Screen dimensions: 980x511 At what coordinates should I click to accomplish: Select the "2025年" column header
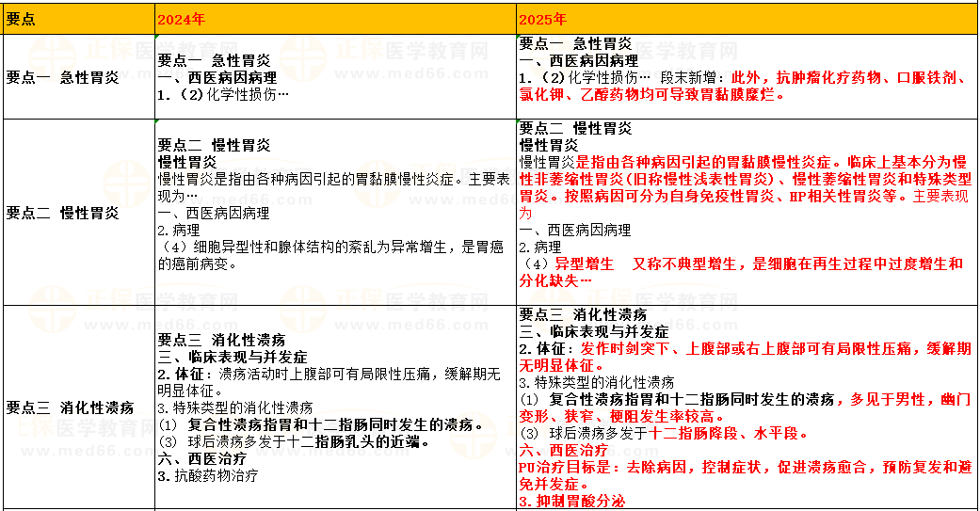pos(543,20)
